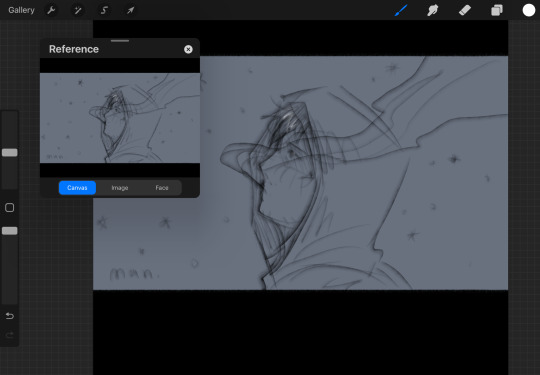Click the Reference panel drag handle bar

(120, 41)
